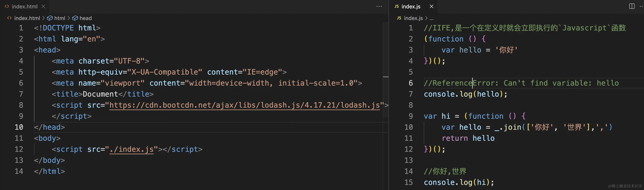Follow the ./index.js script link
Image resolution: width=644 pixels, height=190 pixels.
[x=131, y=149]
